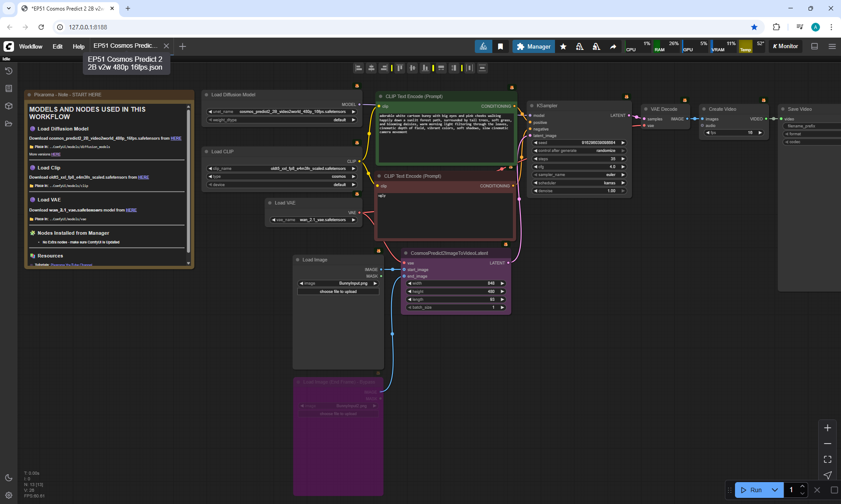Viewport: 841px width, 504px height.
Task: Open the Run button dropdown chevron
Action: click(x=774, y=490)
